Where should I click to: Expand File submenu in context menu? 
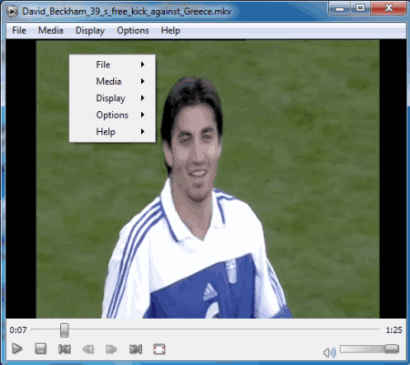[112, 64]
